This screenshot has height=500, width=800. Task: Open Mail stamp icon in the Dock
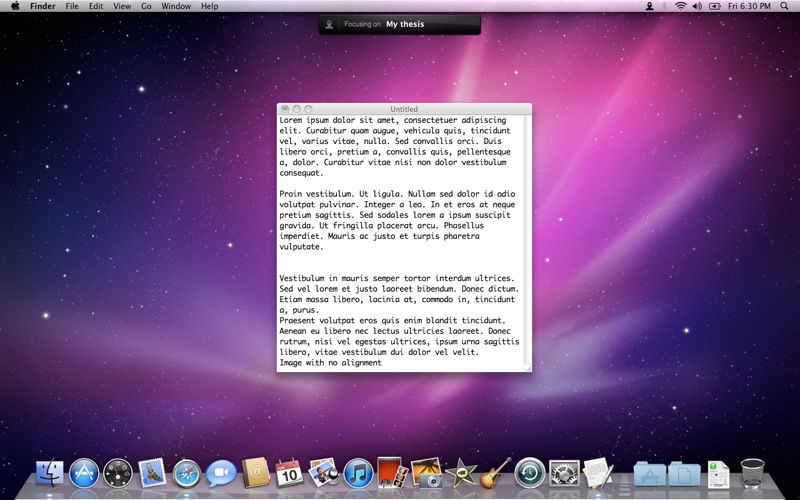[152, 472]
